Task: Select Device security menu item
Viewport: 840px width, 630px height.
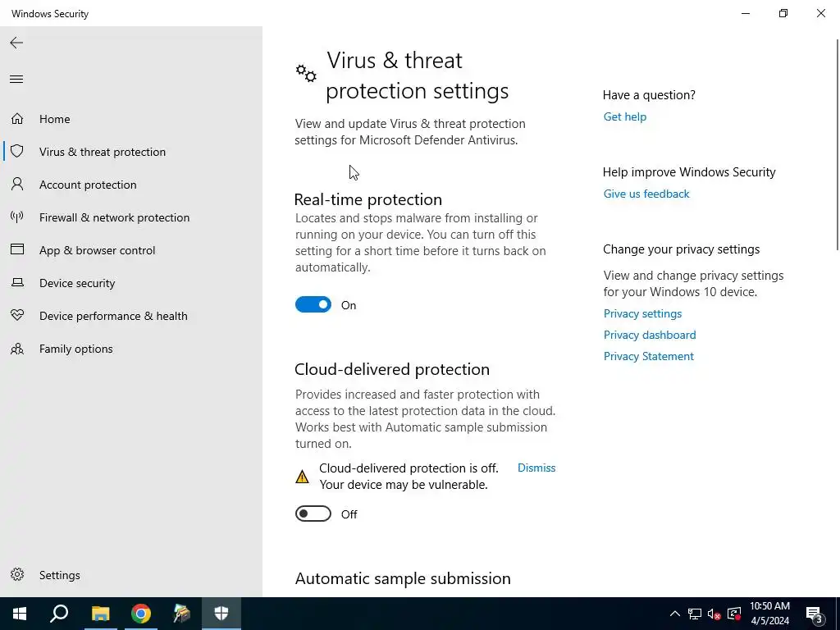Action: pyautogui.click(x=77, y=283)
